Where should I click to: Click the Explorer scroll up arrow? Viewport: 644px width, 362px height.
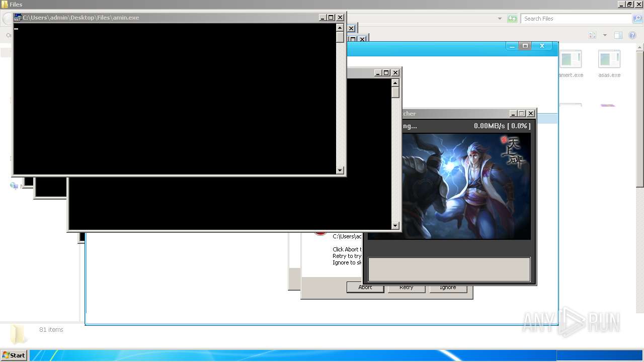(640, 47)
